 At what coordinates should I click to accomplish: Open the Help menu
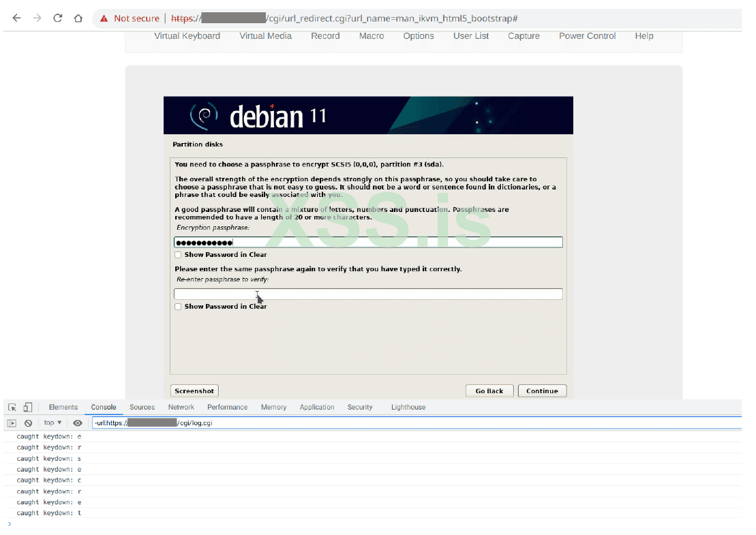pyautogui.click(x=644, y=35)
